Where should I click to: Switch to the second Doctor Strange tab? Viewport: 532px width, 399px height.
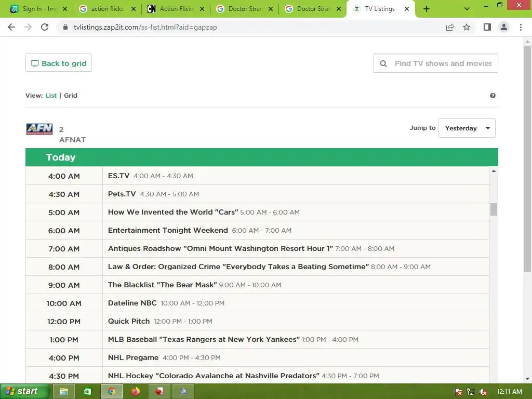tap(313, 9)
